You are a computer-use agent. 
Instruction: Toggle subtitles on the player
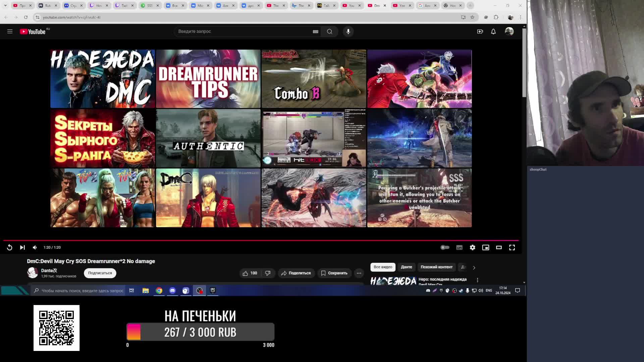click(459, 247)
